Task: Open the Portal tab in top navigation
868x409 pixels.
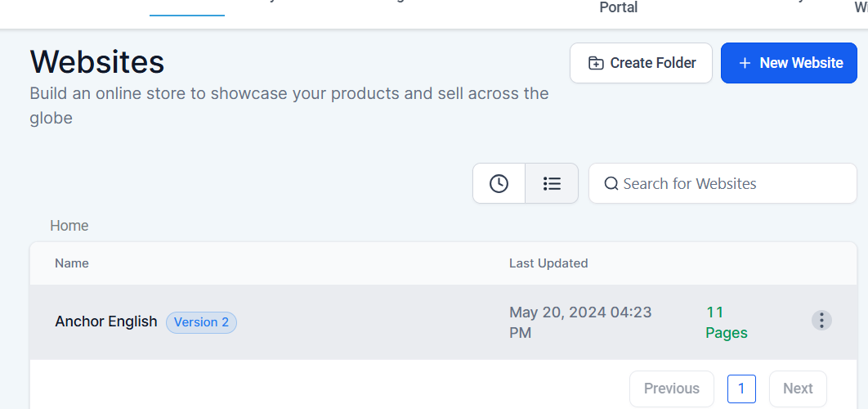Action: pyautogui.click(x=619, y=7)
